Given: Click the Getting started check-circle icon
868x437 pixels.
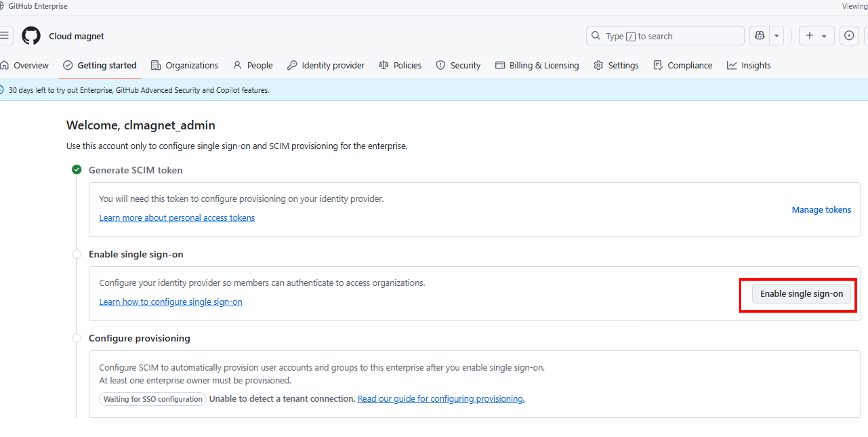Looking at the screenshot, I should pyautogui.click(x=68, y=65).
